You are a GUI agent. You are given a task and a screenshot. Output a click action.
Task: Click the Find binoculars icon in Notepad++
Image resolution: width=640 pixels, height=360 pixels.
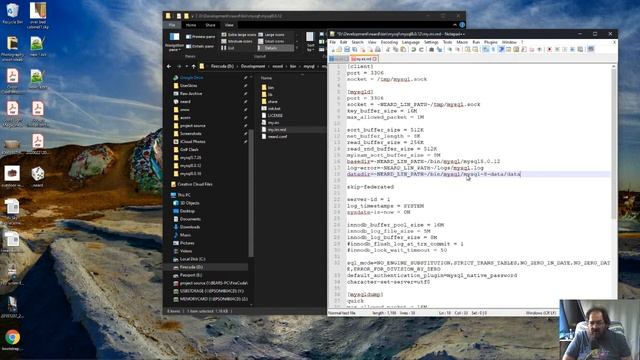coord(431,49)
